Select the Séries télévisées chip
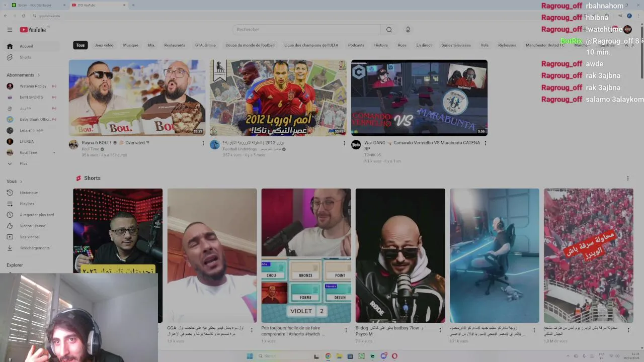The image size is (644, 362). pyautogui.click(x=456, y=45)
